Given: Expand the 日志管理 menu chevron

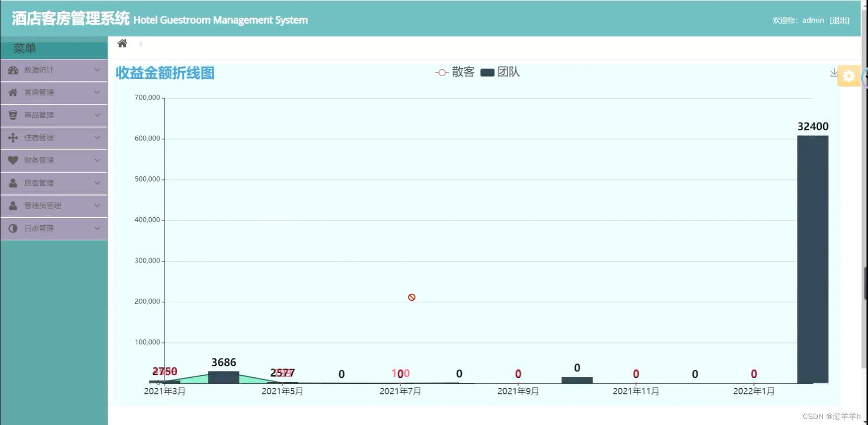Looking at the screenshot, I should 97,228.
